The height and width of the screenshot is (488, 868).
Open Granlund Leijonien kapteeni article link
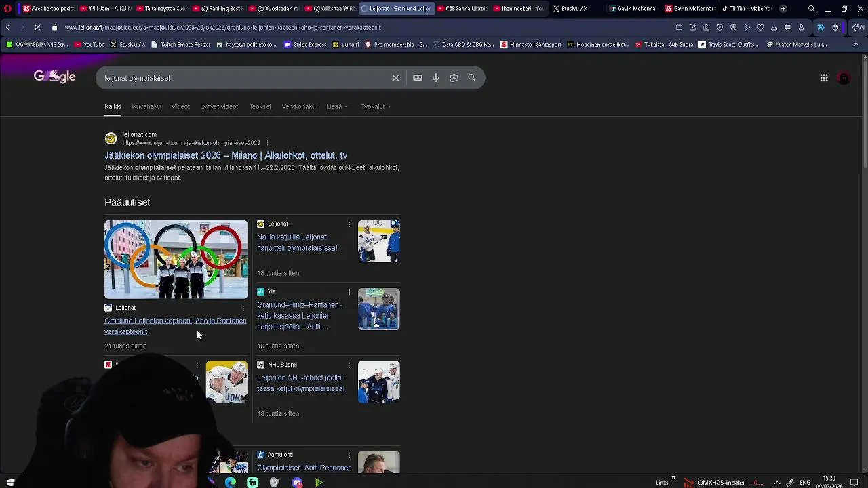click(176, 326)
